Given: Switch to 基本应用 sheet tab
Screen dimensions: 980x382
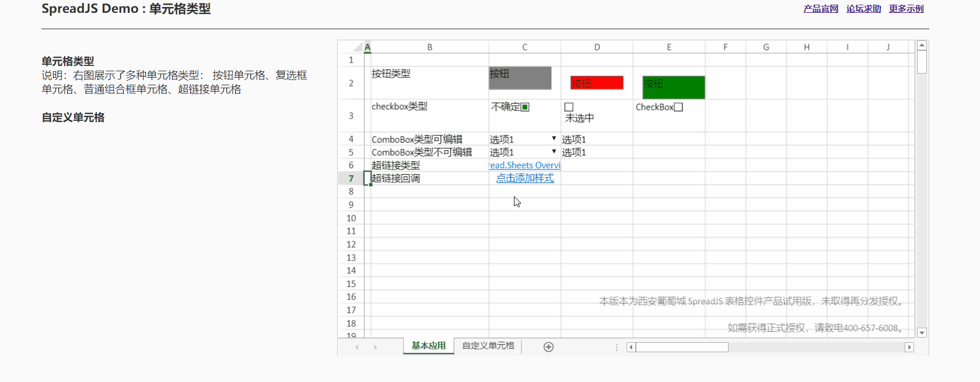Looking at the screenshot, I should click(x=429, y=346).
